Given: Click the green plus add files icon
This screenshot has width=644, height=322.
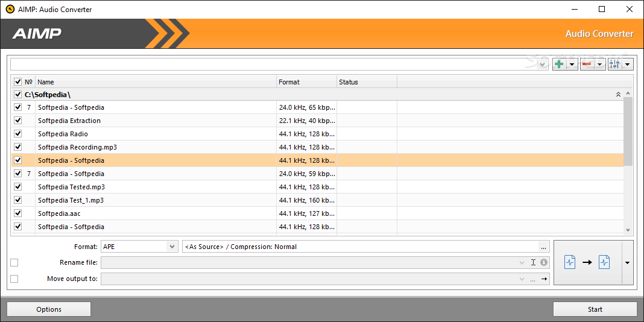Looking at the screenshot, I should click(x=558, y=64).
